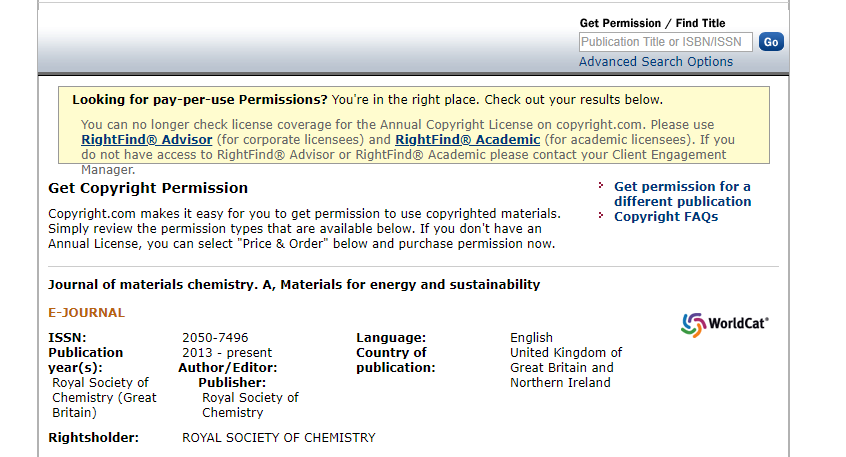This screenshot has width=846, height=457.
Task: Click the ISSN number 2050-7496
Action: pos(215,338)
